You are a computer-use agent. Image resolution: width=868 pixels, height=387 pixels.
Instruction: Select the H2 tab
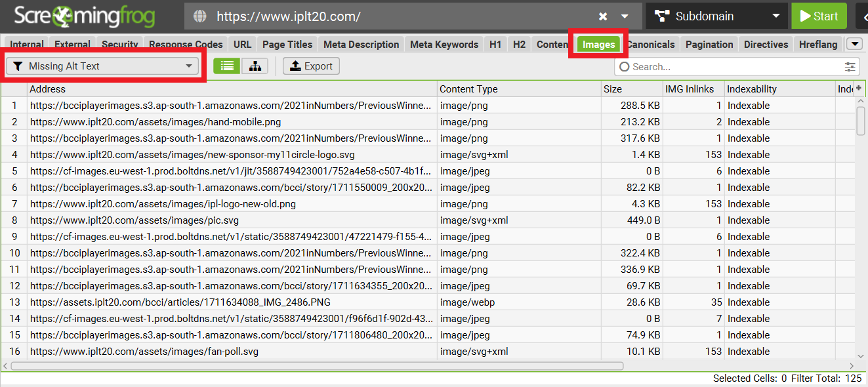coord(519,45)
